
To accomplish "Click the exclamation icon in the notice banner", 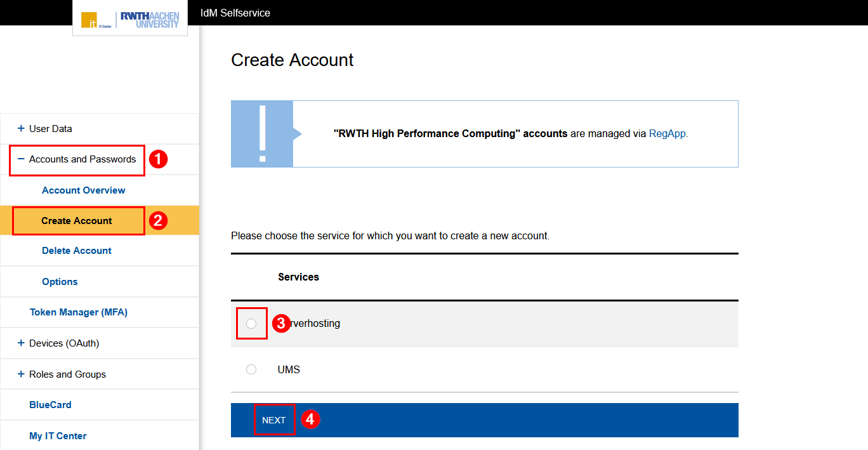I will click(261, 134).
